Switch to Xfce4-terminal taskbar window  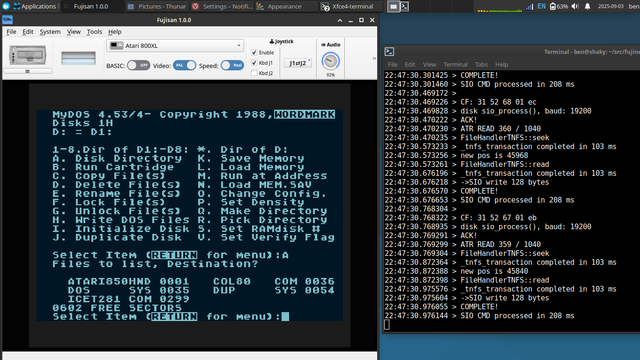click(x=351, y=6)
